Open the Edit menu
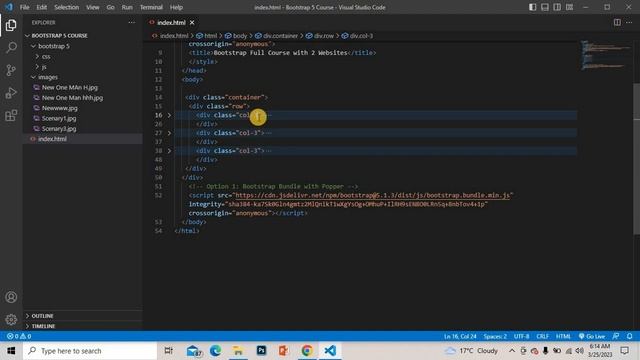This screenshot has width=640, height=360. coord(42,7)
